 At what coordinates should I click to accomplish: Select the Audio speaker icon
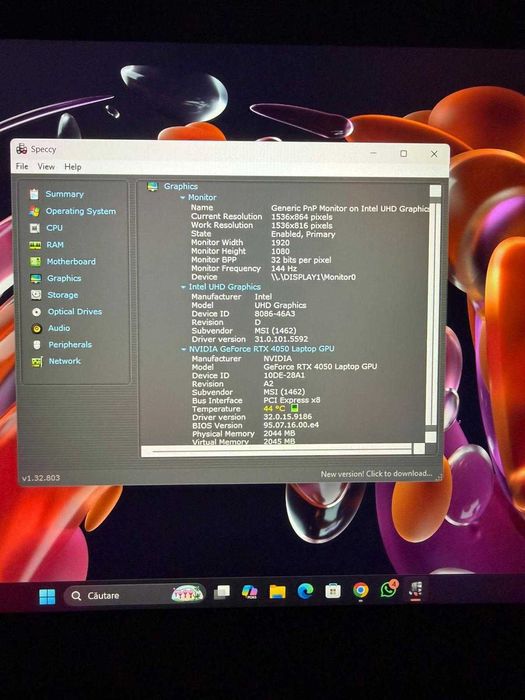pyautogui.click(x=37, y=328)
